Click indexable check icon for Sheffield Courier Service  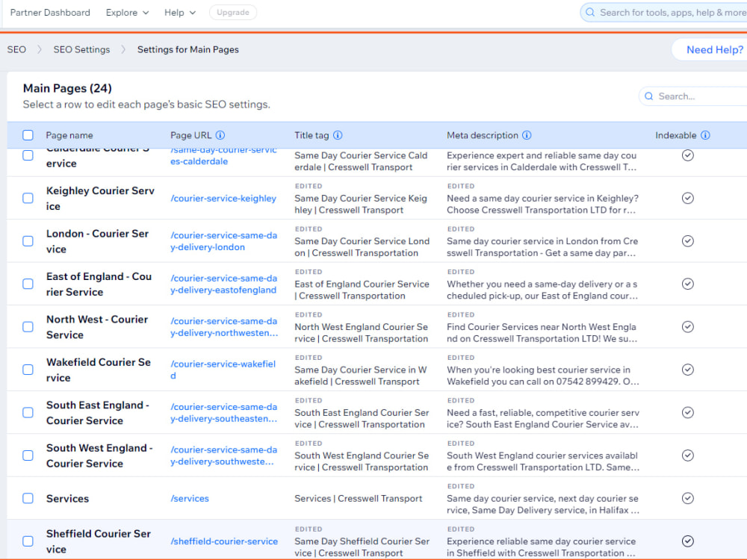[688, 541]
